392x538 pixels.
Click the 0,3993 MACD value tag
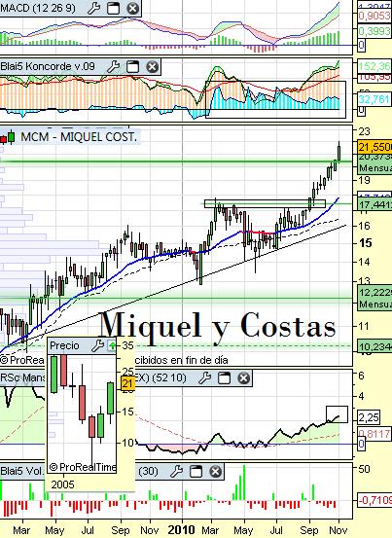point(374,31)
